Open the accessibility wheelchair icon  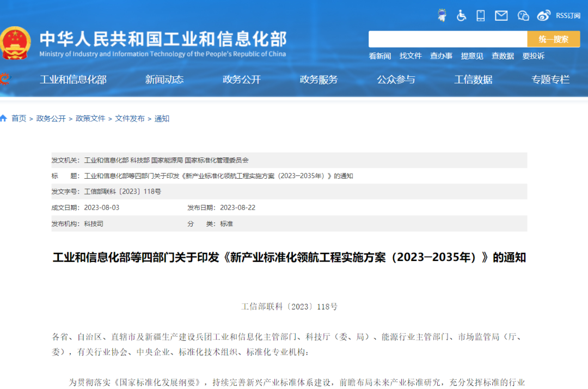tap(461, 15)
